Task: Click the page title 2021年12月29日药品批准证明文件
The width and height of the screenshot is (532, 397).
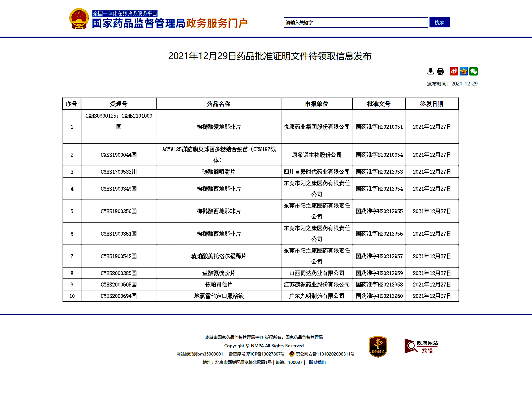Action: coord(270,56)
